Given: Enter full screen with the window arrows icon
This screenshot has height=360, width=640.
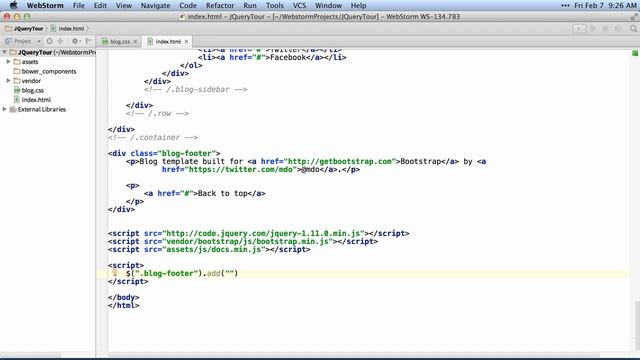Looking at the screenshot, I should (634, 17).
